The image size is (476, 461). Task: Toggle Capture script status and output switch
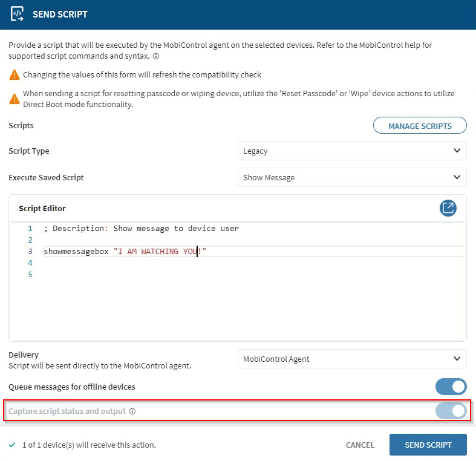pos(451,411)
